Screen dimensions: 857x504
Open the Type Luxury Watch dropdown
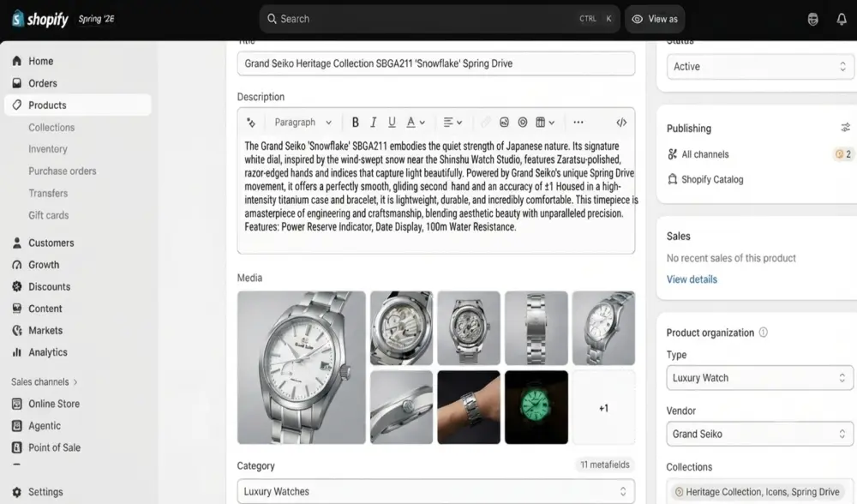pyautogui.click(x=759, y=378)
